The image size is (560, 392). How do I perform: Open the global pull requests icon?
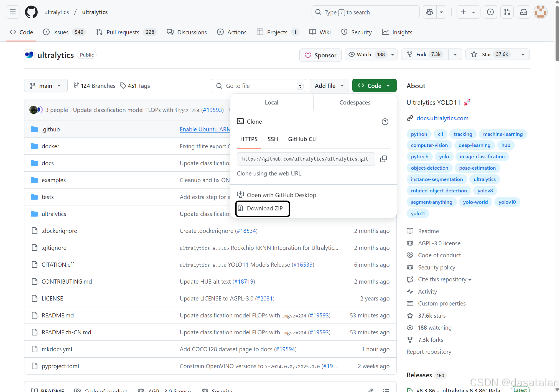coord(507,12)
